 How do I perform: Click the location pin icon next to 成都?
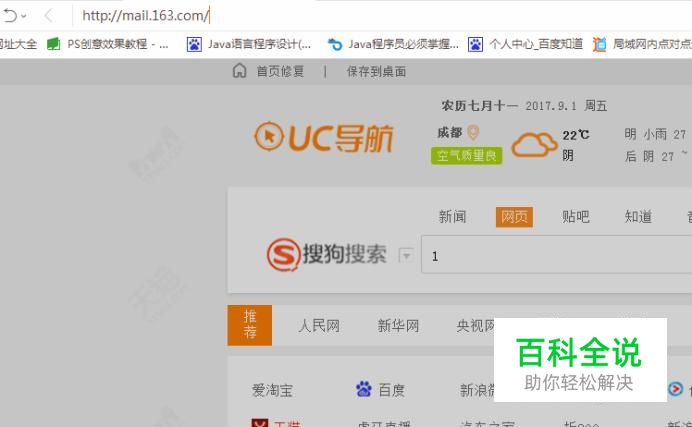tap(473, 132)
